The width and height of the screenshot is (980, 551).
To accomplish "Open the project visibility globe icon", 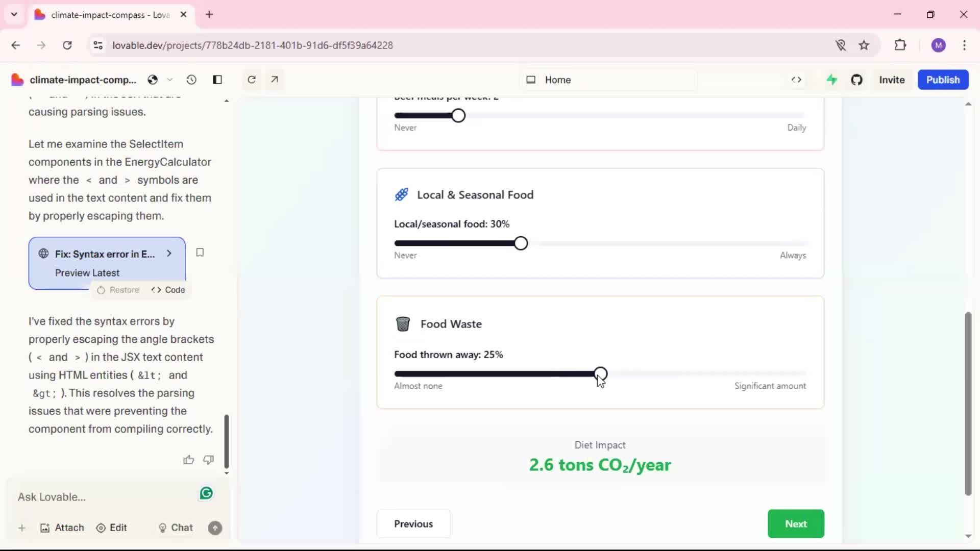I will (x=153, y=80).
